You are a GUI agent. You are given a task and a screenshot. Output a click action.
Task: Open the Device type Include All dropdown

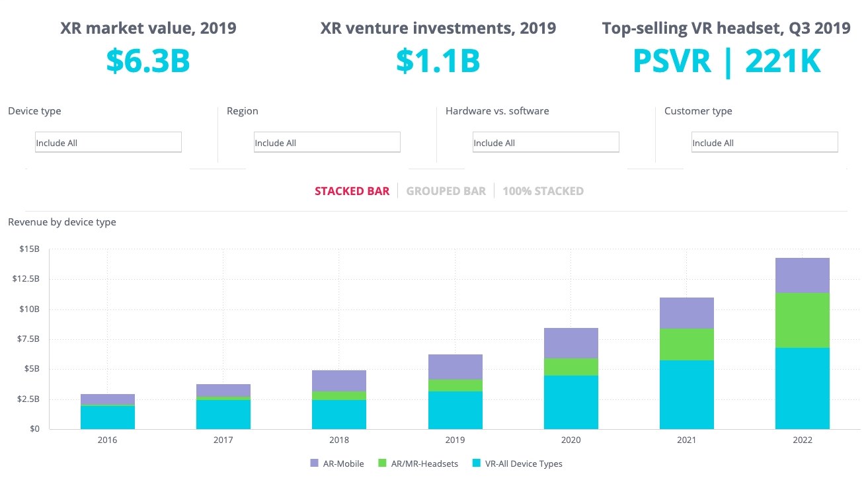108,143
